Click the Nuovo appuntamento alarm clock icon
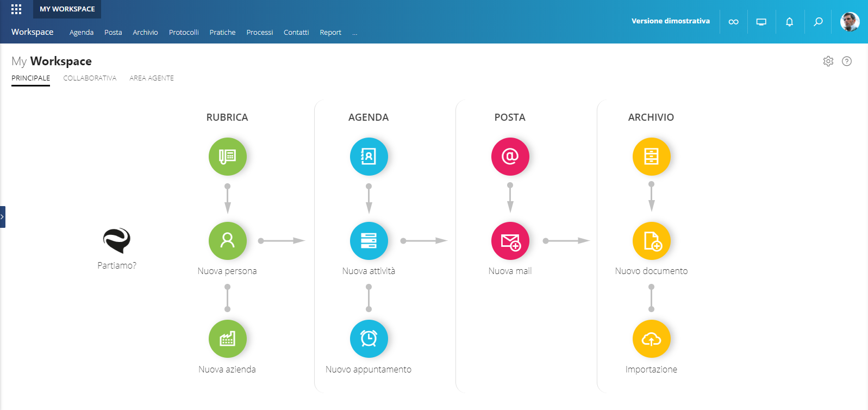The image size is (868, 410). pos(369,339)
